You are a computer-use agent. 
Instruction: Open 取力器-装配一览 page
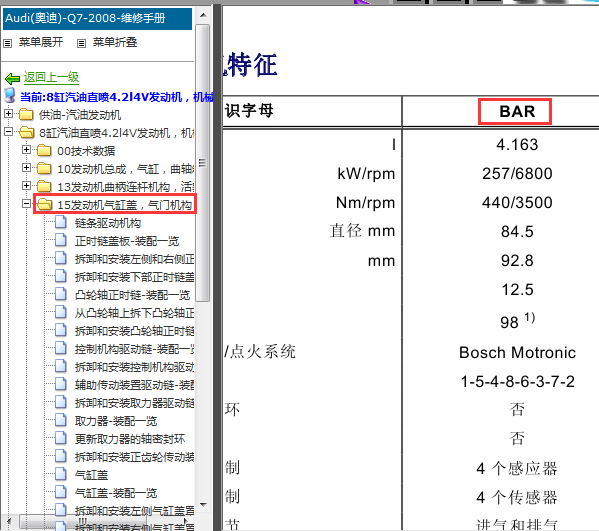[116, 421]
